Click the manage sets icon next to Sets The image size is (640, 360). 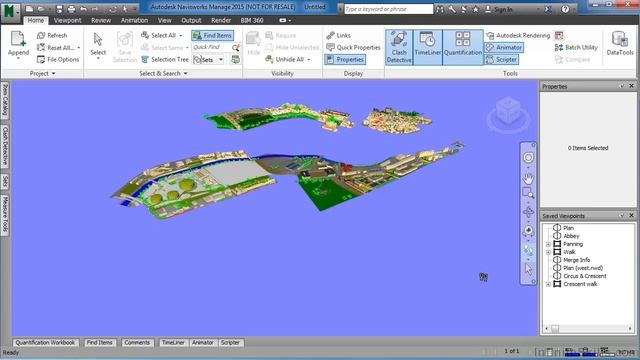tap(235, 60)
